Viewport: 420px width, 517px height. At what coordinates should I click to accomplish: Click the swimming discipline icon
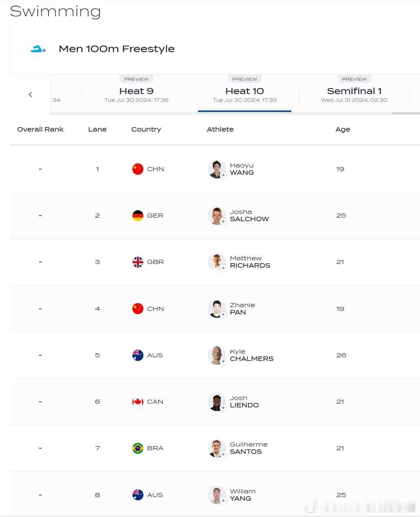coord(38,49)
